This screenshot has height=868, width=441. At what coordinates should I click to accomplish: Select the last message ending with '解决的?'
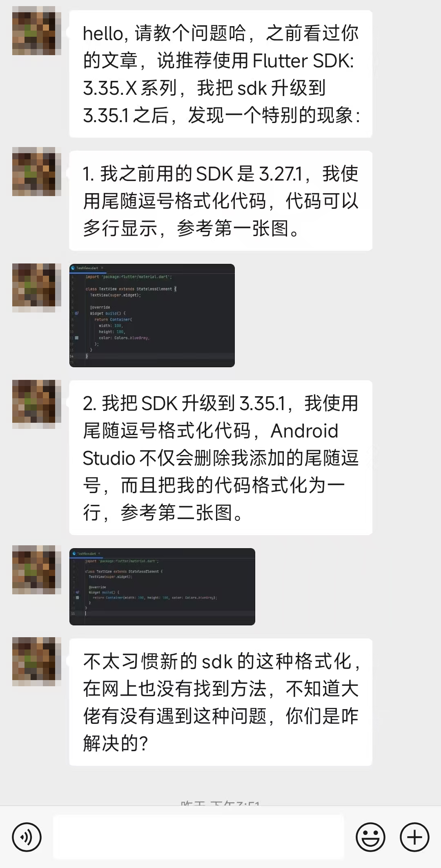click(220, 702)
